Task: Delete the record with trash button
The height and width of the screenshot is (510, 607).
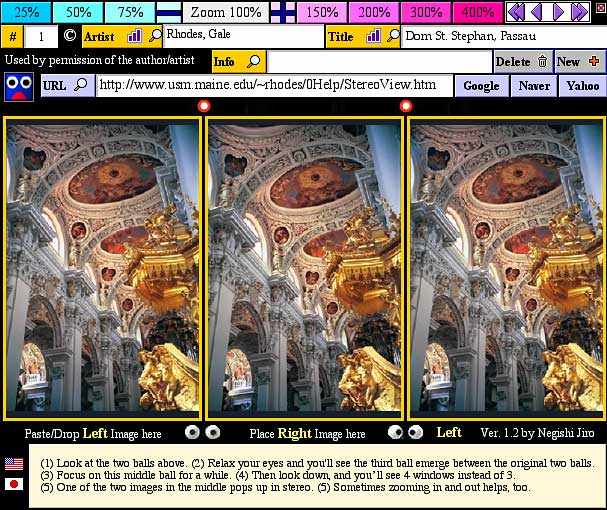Action: click(523, 61)
